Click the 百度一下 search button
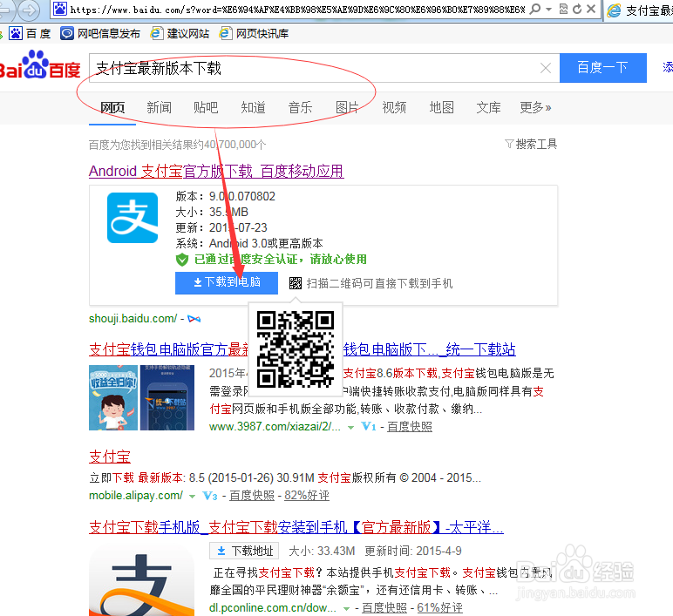673x616 pixels. (x=603, y=68)
